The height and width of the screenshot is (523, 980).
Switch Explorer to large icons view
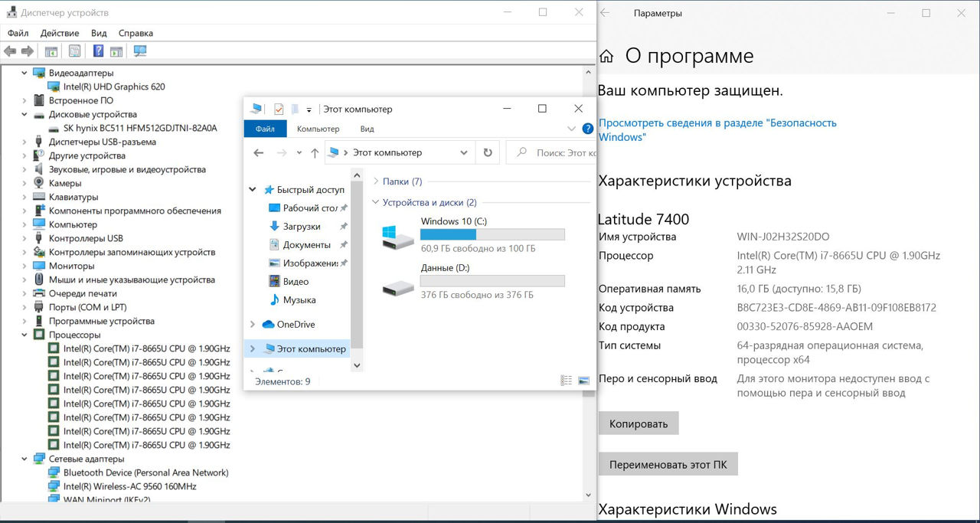click(584, 381)
